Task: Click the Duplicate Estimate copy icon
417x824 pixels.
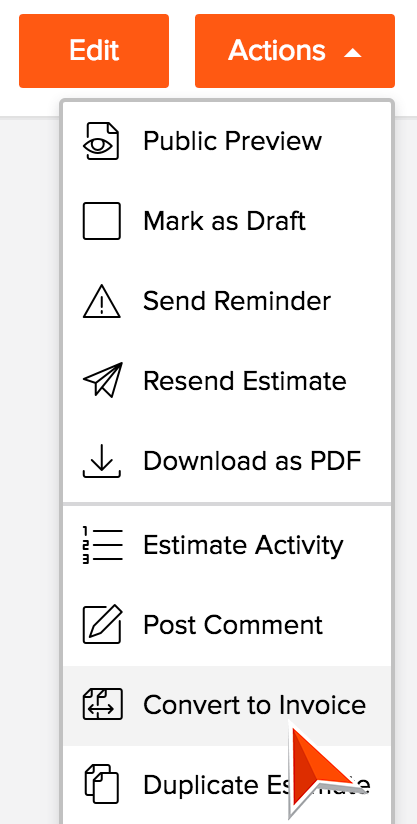Action: pos(102,784)
